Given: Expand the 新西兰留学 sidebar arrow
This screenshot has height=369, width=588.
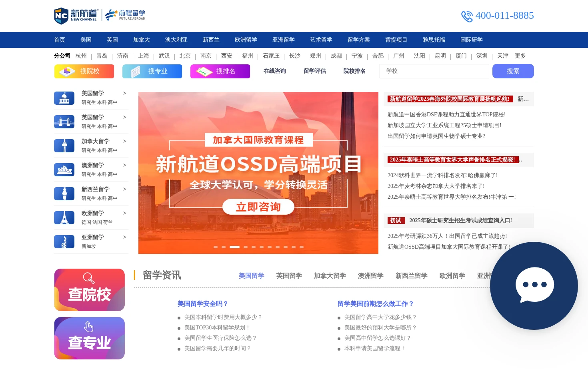Looking at the screenshot, I should coord(125,189).
